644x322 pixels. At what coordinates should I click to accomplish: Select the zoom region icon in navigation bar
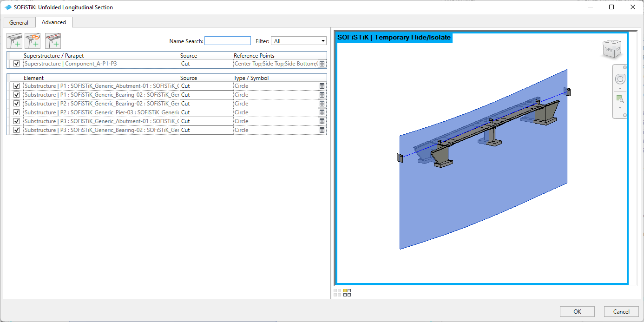[x=620, y=99]
